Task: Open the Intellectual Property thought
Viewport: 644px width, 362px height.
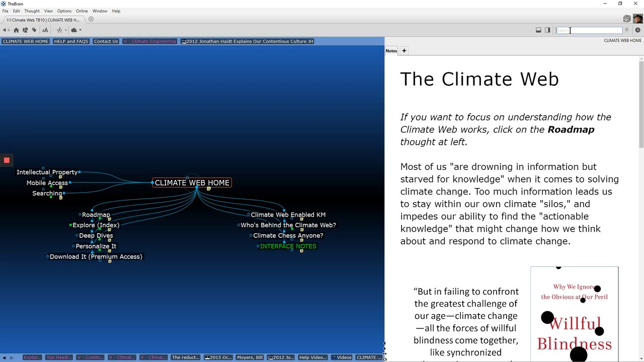Action: 47,172
